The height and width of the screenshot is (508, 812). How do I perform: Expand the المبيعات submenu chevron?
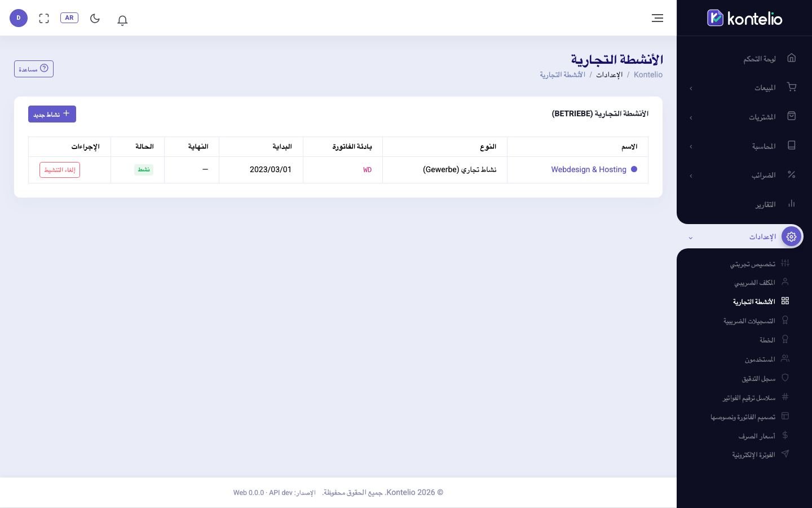coord(691,88)
